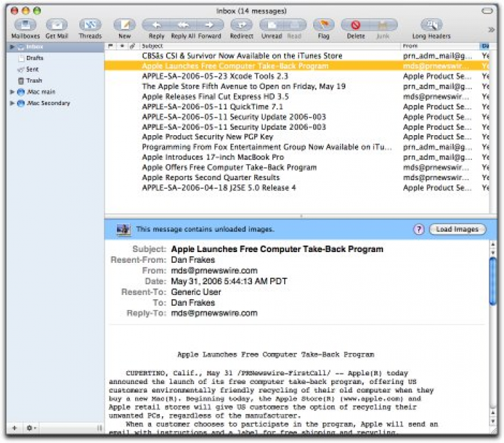Open the toolbar overflow chevron

tap(491, 30)
